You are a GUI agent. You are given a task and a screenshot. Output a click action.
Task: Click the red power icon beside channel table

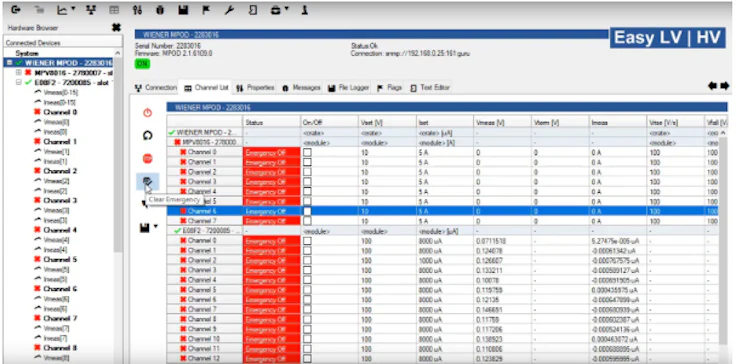point(147,113)
